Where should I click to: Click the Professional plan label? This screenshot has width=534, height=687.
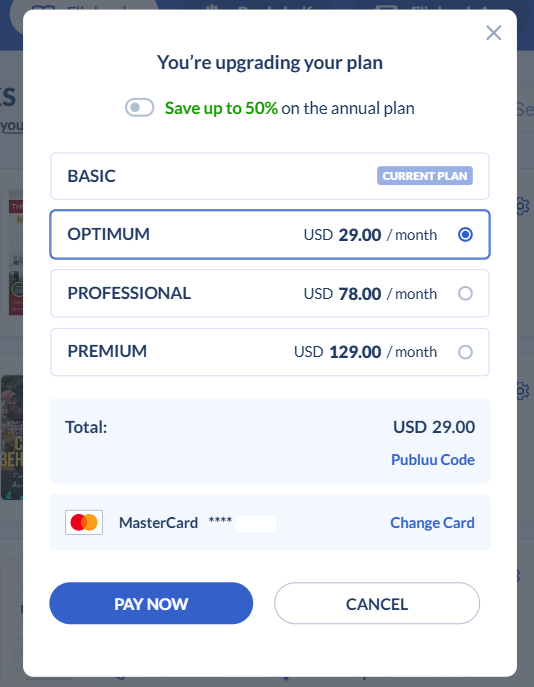click(x=129, y=293)
